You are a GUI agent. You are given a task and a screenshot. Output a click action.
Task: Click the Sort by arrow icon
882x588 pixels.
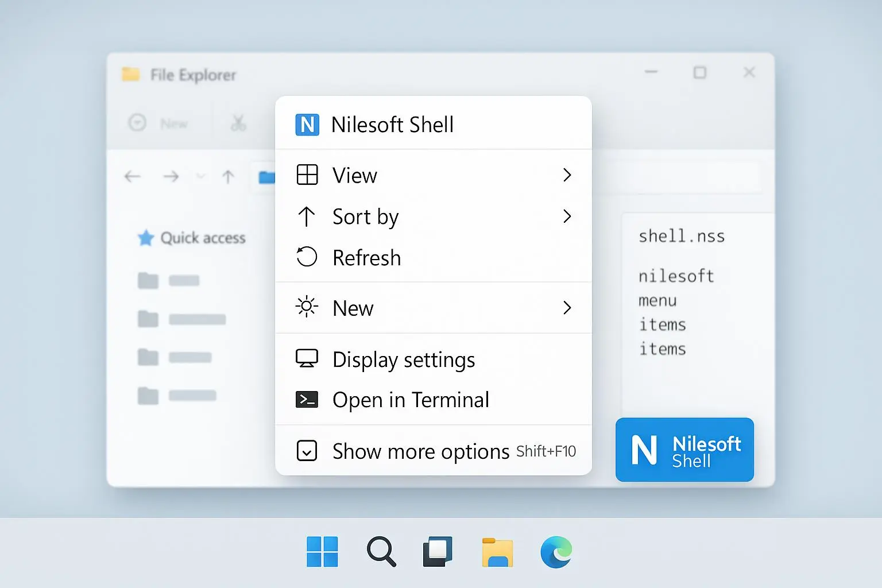(x=306, y=216)
